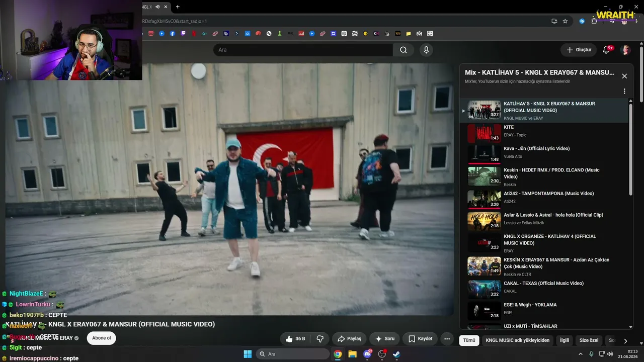Open the Shazam browser extension
Image resolution: width=644 pixels, height=362 pixels.
tap(582, 21)
